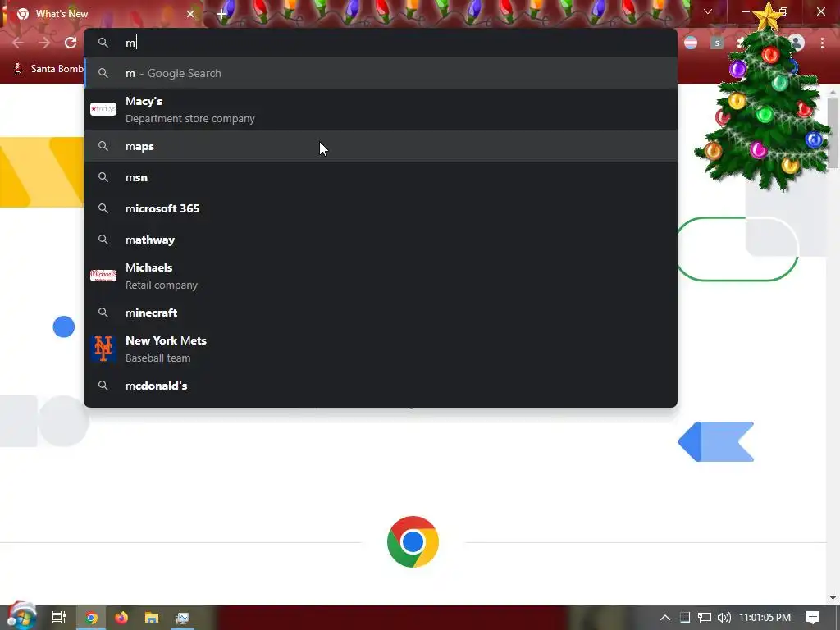
Task: Select the 'maps' search suggestion
Action: point(381,146)
